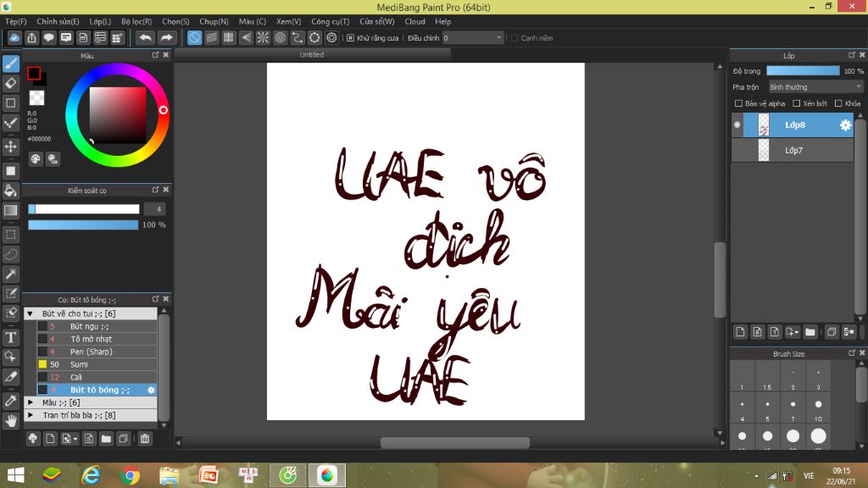868x488 pixels.
Task: Enable parallel lines snap guide
Action: click(x=211, y=37)
